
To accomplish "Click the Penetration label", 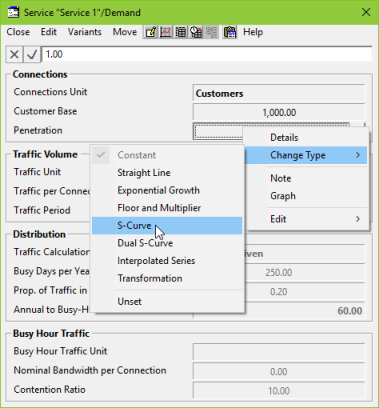I will tap(38, 130).
